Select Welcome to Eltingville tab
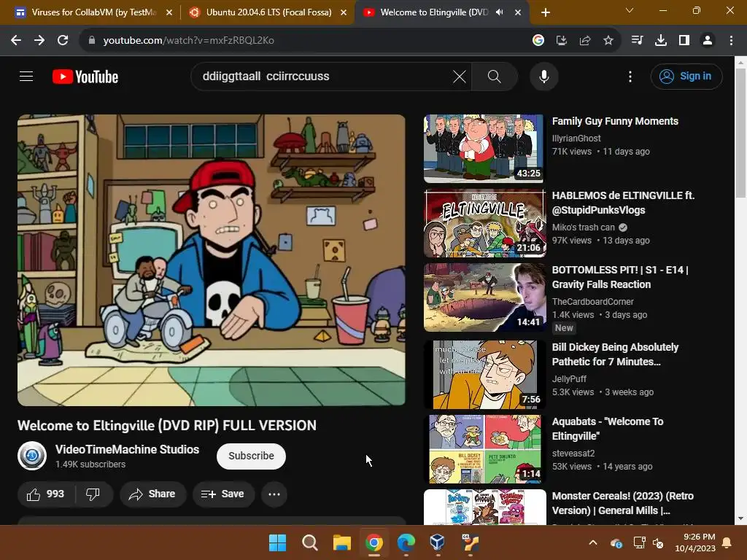This screenshot has height=560, width=747. [x=434, y=12]
